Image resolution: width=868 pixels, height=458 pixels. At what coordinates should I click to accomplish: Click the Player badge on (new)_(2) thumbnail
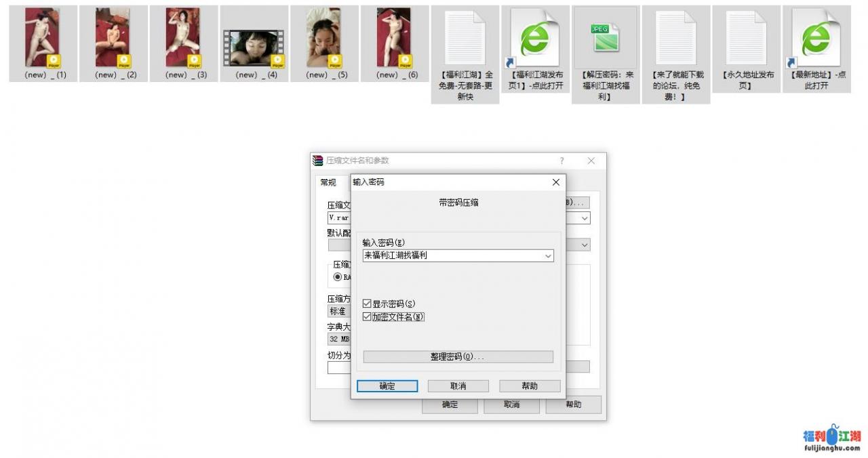point(123,62)
